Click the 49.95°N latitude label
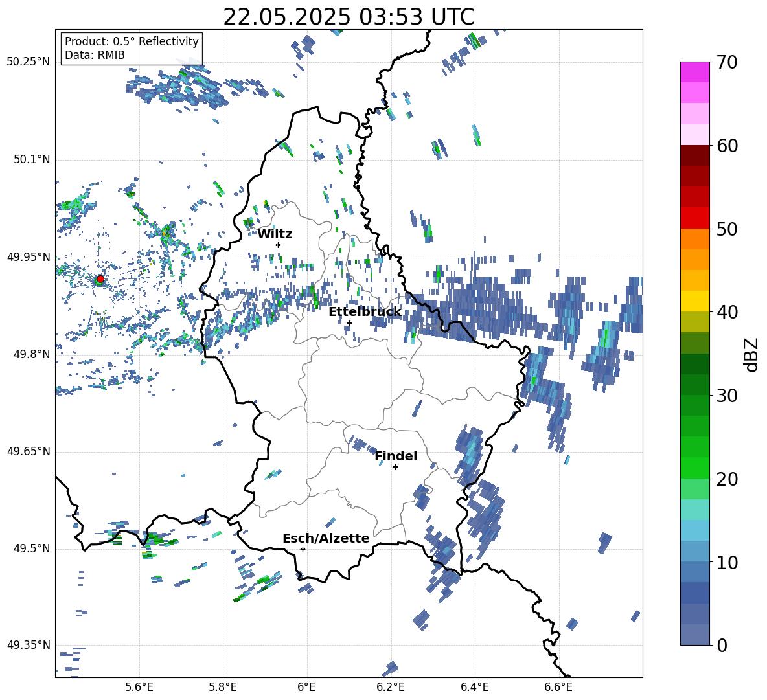 click(29, 257)
